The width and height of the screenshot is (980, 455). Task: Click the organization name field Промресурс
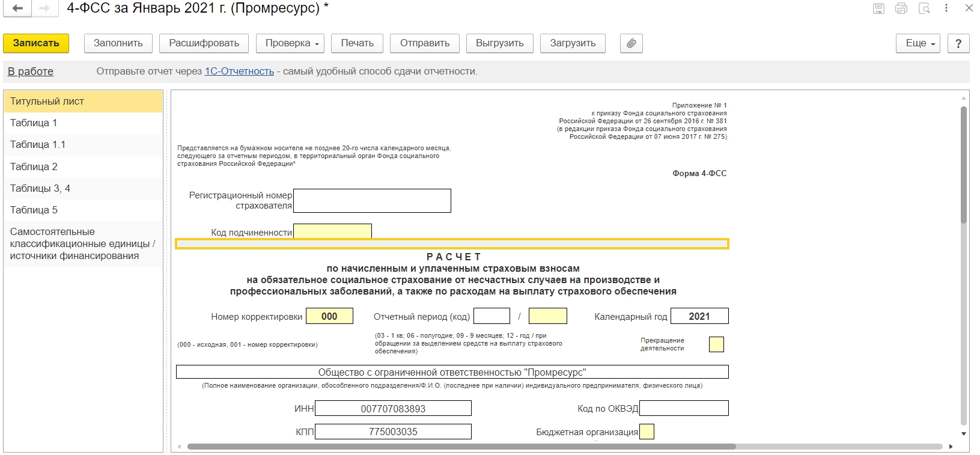[x=452, y=372]
